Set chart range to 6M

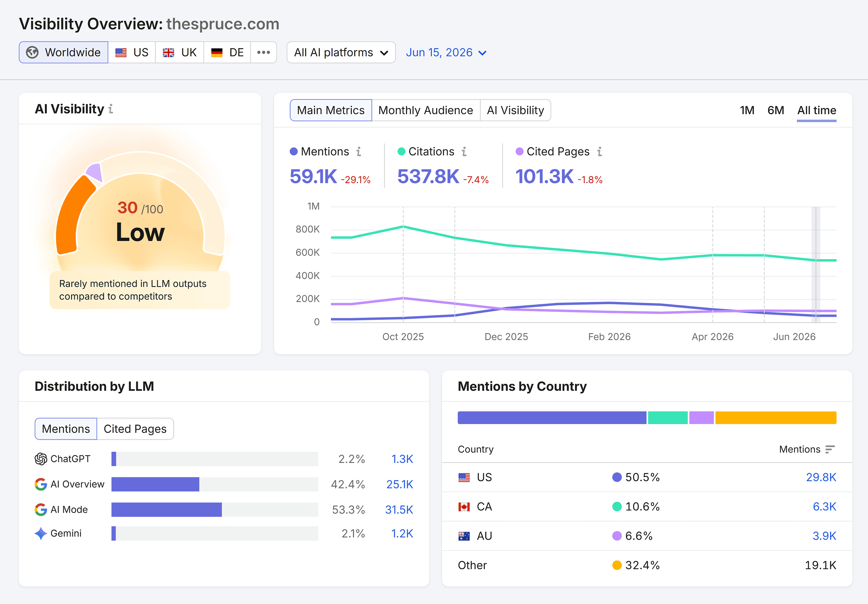776,110
